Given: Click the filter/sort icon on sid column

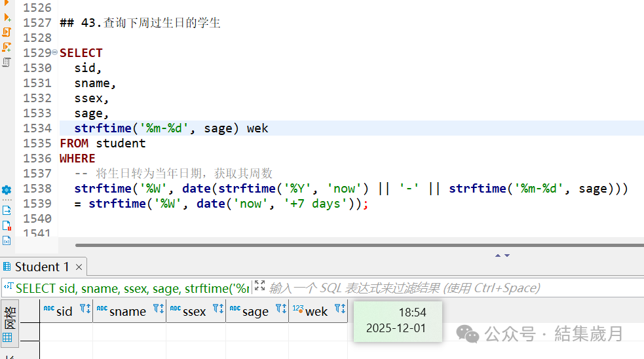Looking at the screenshot, I should 85,309.
